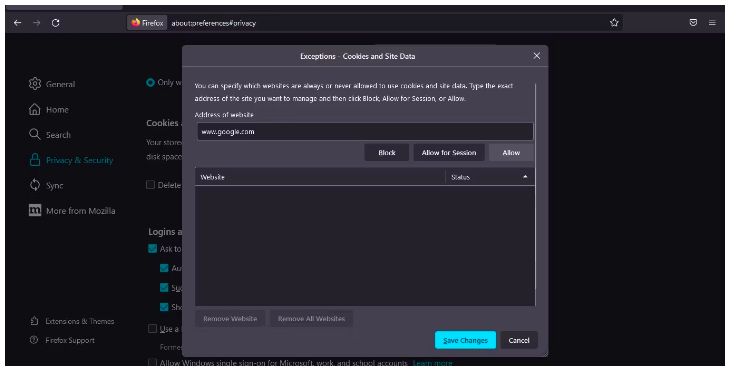Sort by the Website column header
The width and height of the screenshot is (733, 370).
(x=320, y=177)
